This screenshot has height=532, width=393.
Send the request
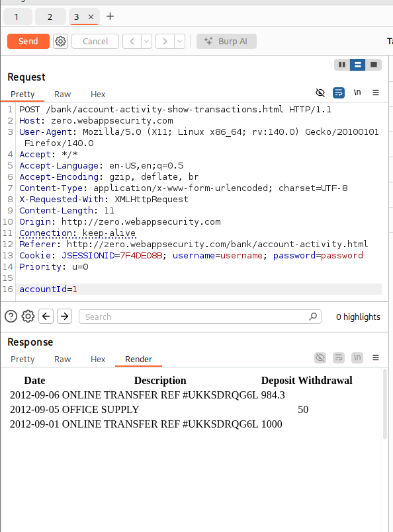pos(28,42)
